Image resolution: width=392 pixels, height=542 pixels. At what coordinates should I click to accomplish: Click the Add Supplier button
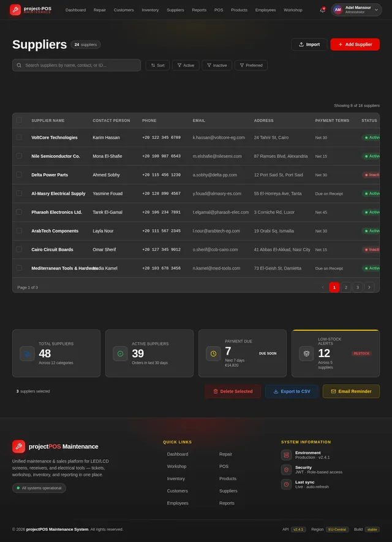click(x=355, y=45)
